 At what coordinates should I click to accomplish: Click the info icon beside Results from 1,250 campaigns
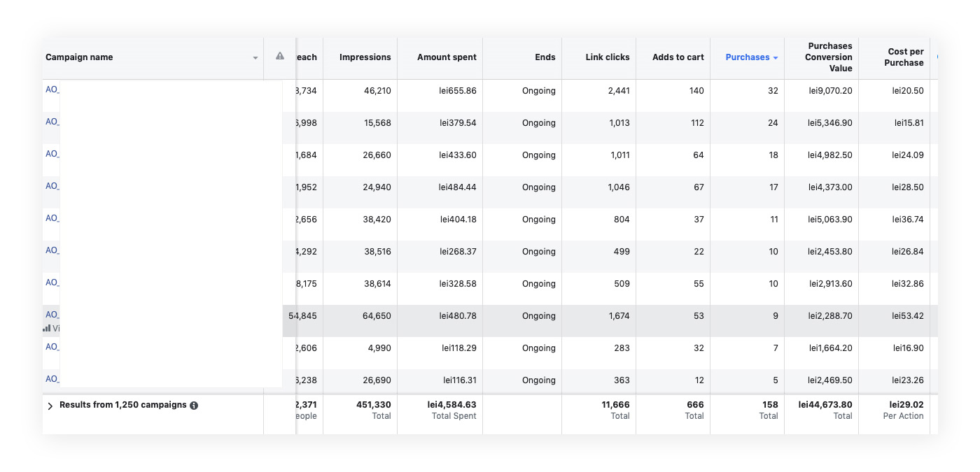coord(194,406)
